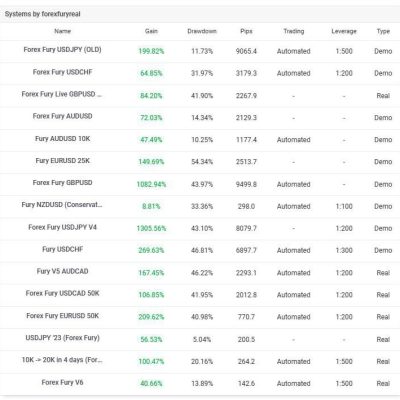Open Forex Fury EURUSD 50K system
Image resolution: width=400 pixels, height=400 pixels.
[x=62, y=315]
